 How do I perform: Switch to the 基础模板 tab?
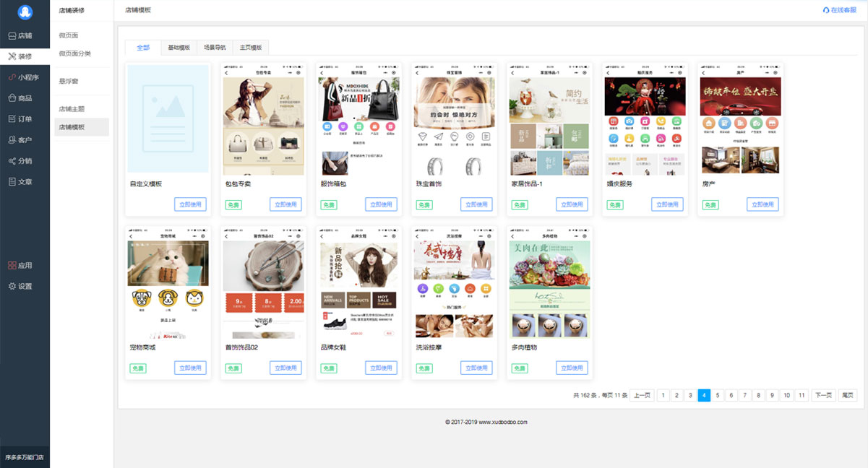179,47
